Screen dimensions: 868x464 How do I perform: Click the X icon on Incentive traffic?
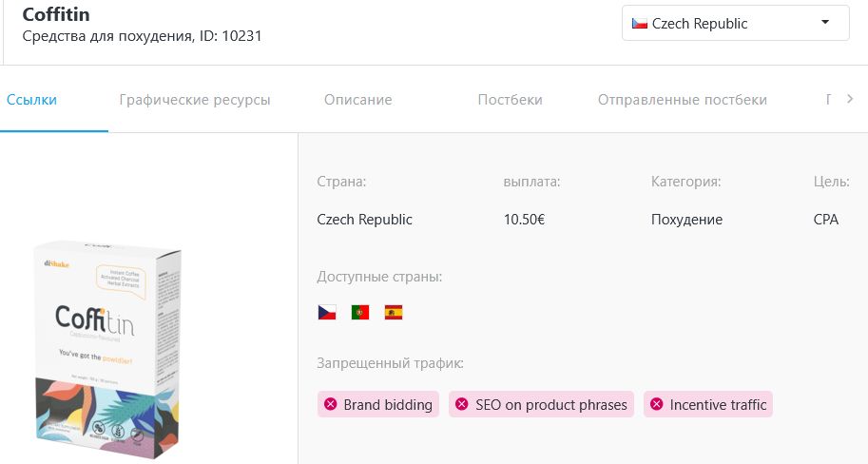pyautogui.click(x=657, y=405)
